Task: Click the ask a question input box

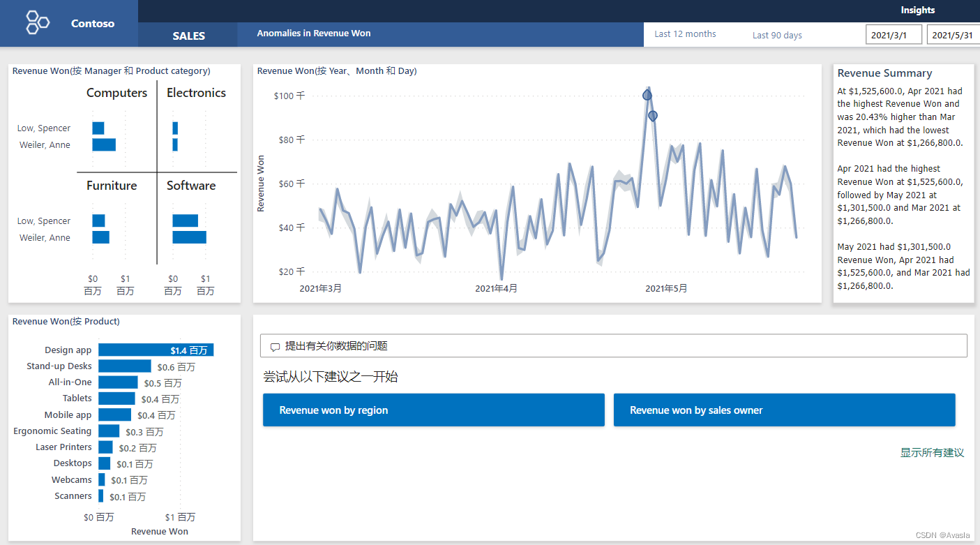Action: click(614, 346)
